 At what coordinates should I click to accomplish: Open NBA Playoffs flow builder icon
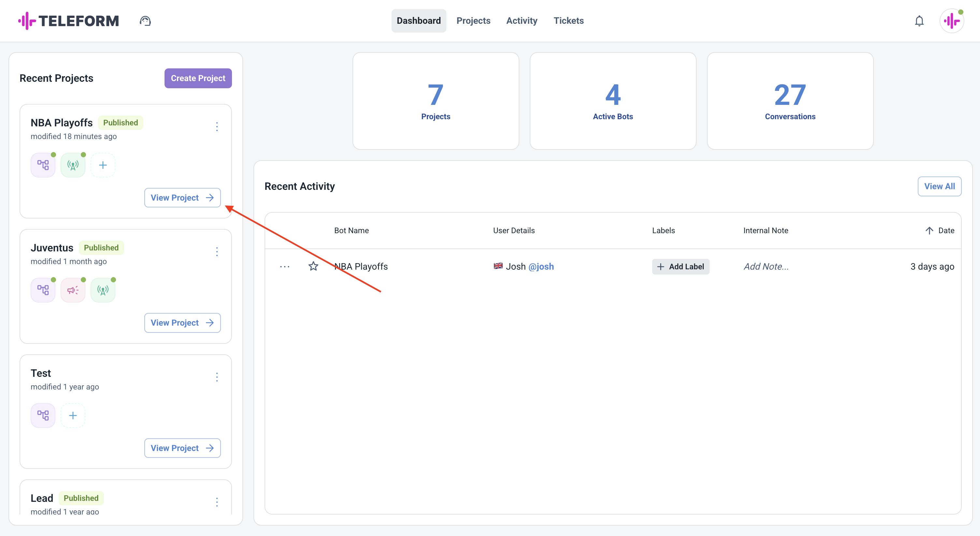[43, 165]
